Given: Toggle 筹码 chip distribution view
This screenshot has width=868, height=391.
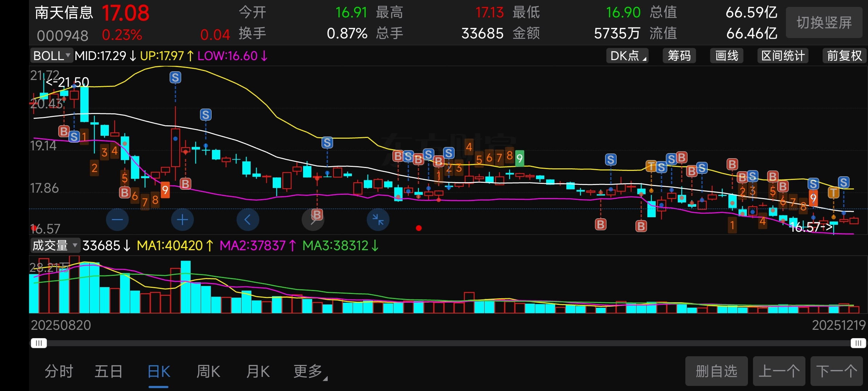Looking at the screenshot, I should tap(679, 56).
